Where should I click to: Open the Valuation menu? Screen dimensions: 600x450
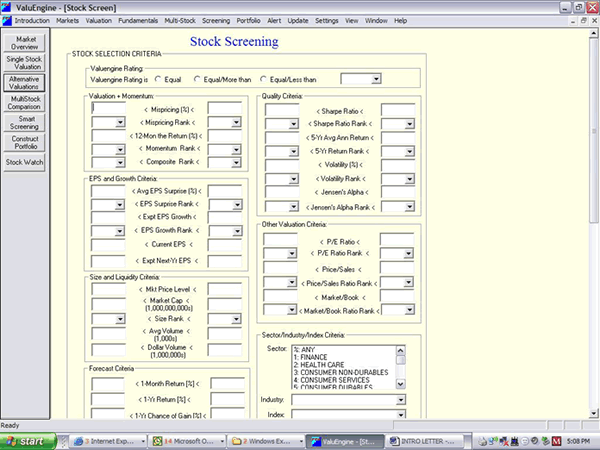click(x=98, y=21)
